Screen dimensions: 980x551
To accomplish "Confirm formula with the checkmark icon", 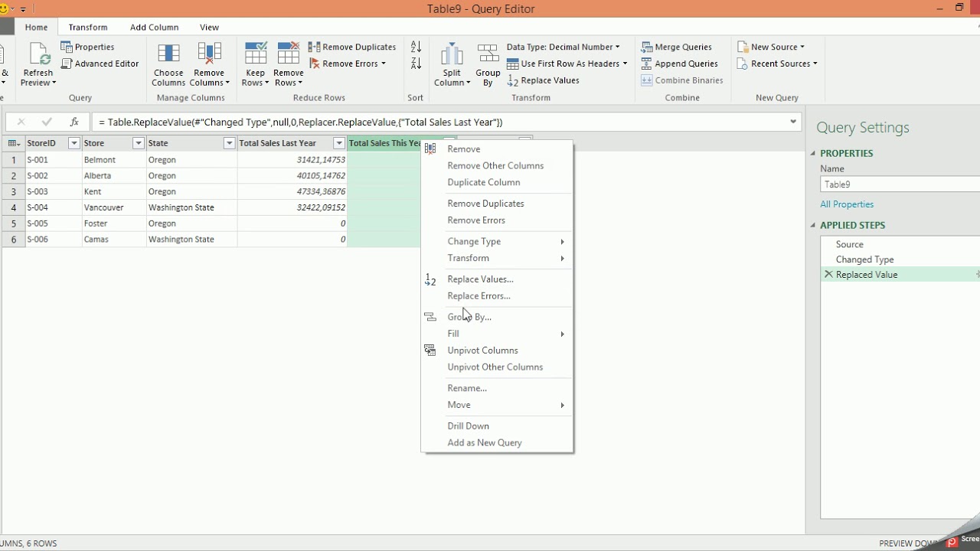I will point(47,122).
